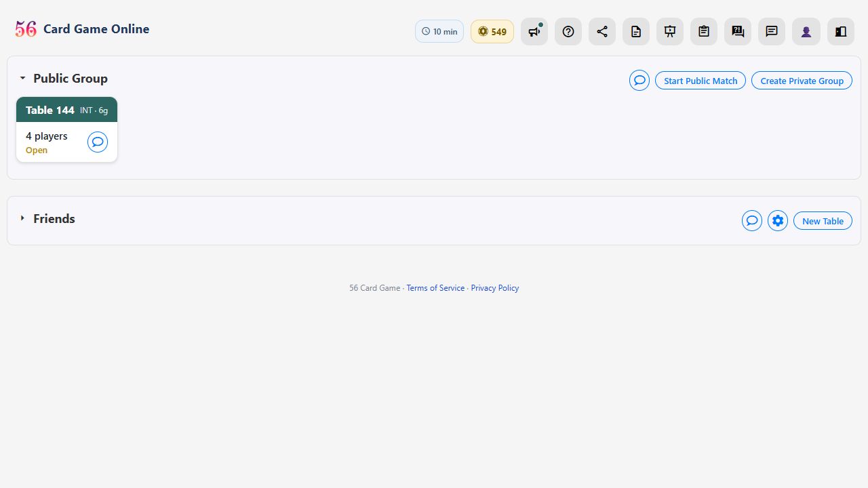The image size is (868, 488).
Task: Click the Card Game Online title
Action: tap(96, 29)
